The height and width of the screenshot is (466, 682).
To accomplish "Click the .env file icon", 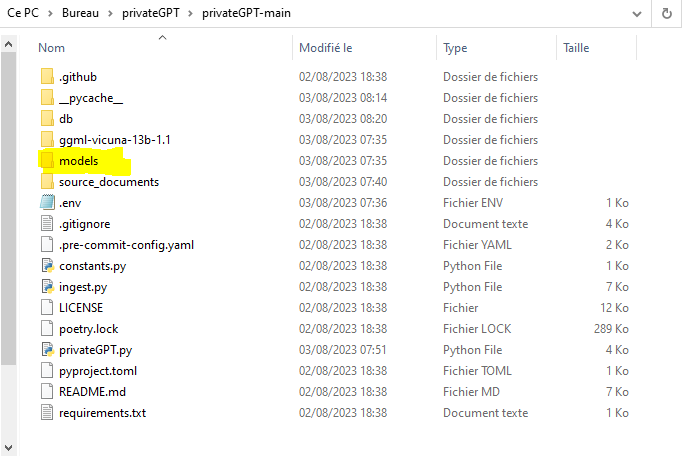I will click(47, 203).
